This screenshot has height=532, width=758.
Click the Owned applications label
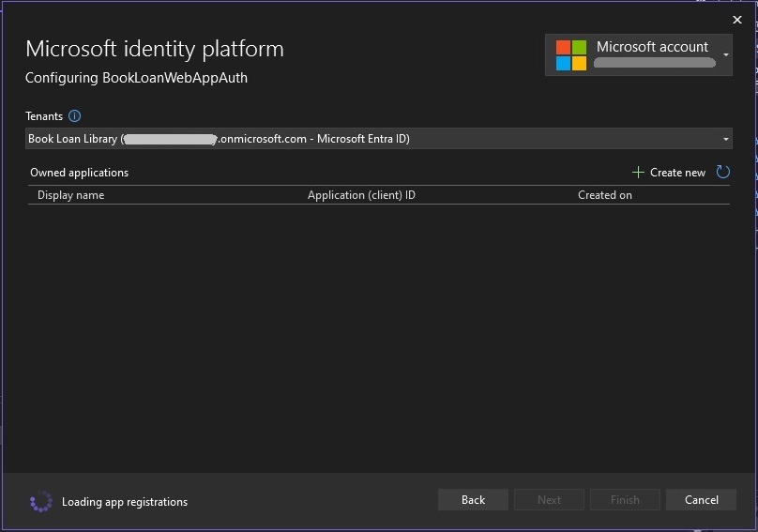(x=80, y=173)
